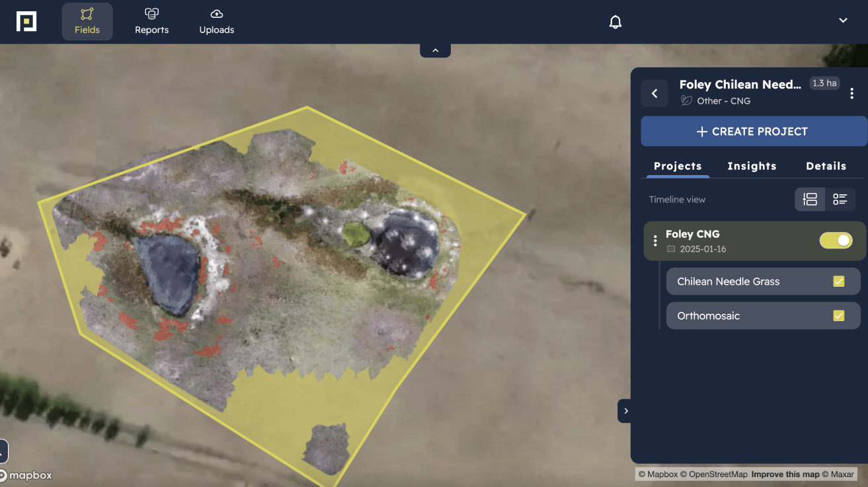Open the Fields section
The width and height of the screenshot is (868, 487).
[87, 22]
